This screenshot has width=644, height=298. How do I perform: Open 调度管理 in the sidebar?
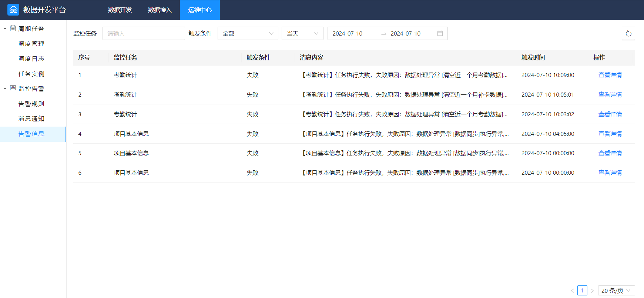click(x=31, y=44)
